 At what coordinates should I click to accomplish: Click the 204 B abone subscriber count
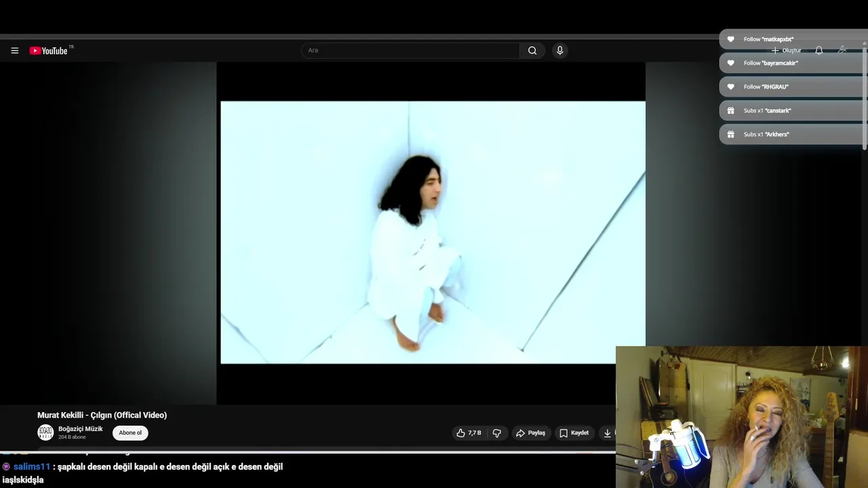(72, 437)
